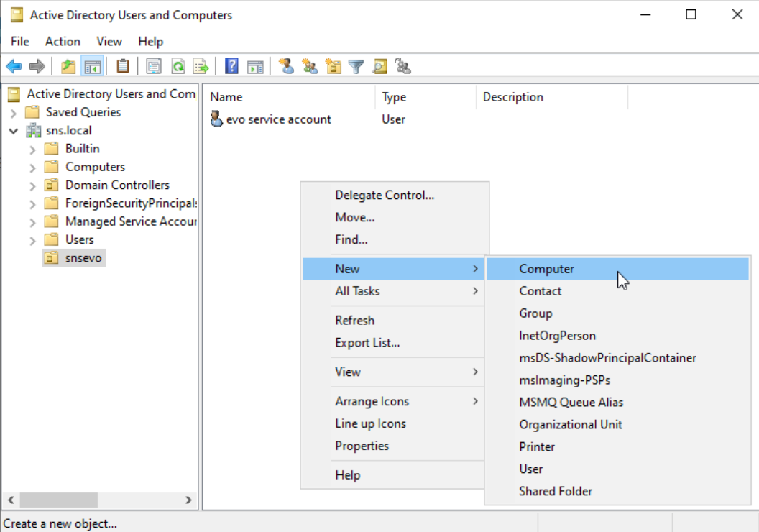Select User in the New submenu

tap(617, 469)
